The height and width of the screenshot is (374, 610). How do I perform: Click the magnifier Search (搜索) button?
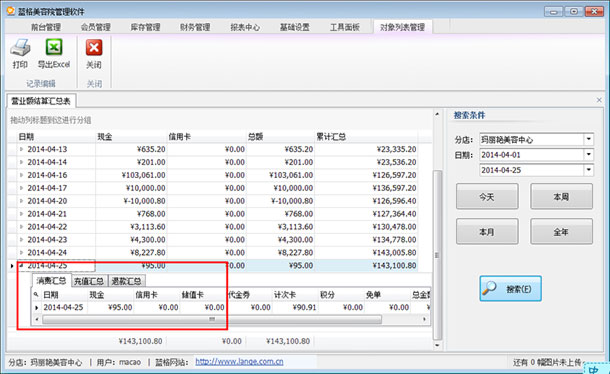(x=510, y=288)
